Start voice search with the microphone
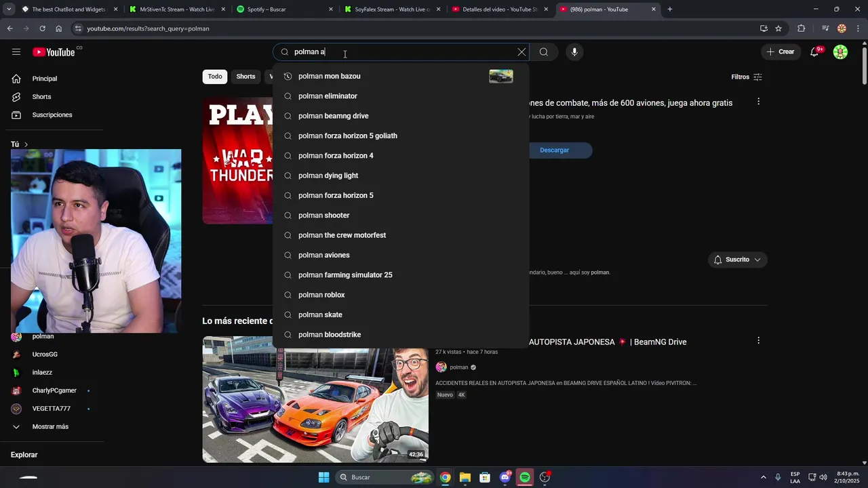The image size is (868, 488). [x=574, y=52]
